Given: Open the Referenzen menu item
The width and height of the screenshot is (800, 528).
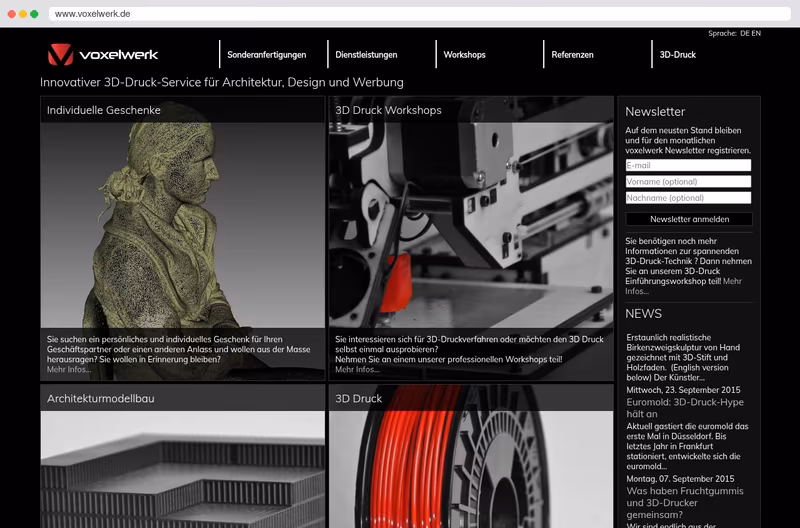Looking at the screenshot, I should (572, 55).
